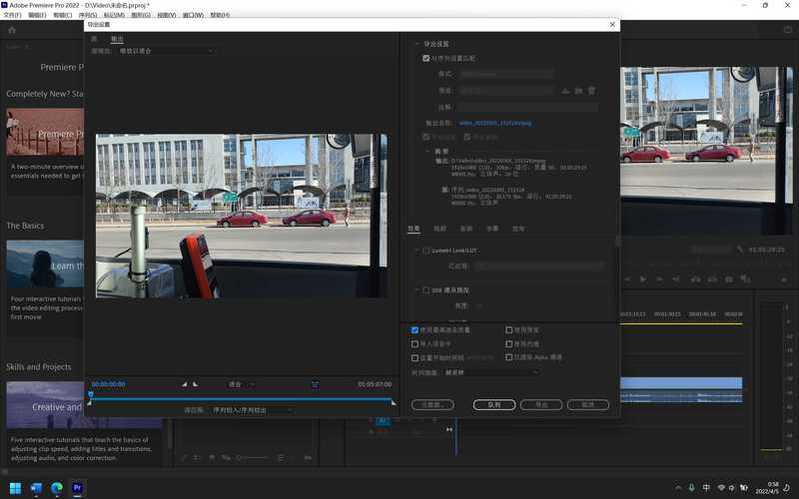This screenshot has width=799, height=499.
Task: Switch to the Video tab in export settings
Action: (x=440, y=229)
